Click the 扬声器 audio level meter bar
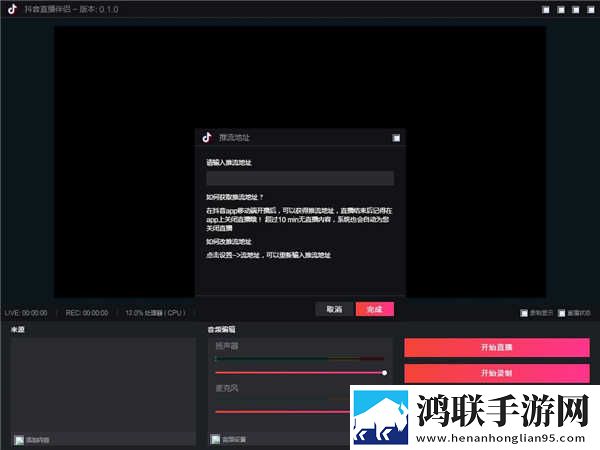 pyautogui.click(x=300, y=359)
